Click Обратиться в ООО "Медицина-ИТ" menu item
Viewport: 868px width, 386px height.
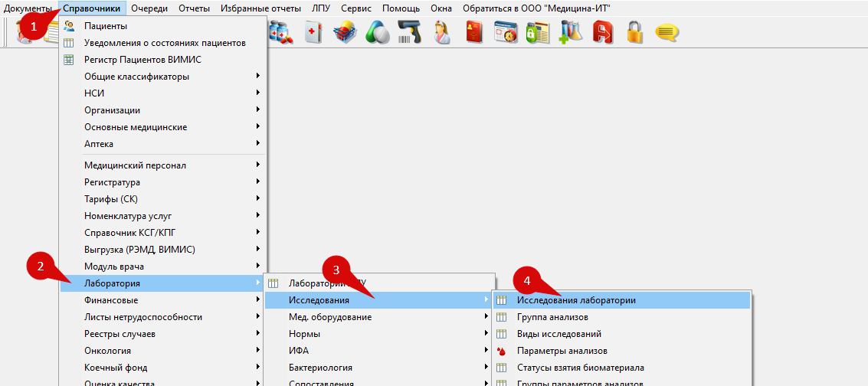coord(536,8)
